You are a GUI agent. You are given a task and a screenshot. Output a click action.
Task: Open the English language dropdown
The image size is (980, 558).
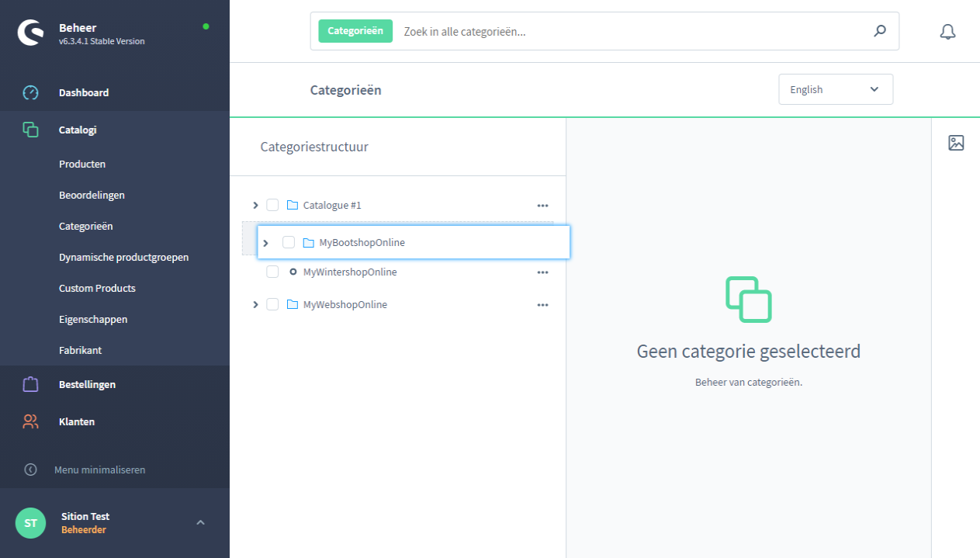coord(835,89)
